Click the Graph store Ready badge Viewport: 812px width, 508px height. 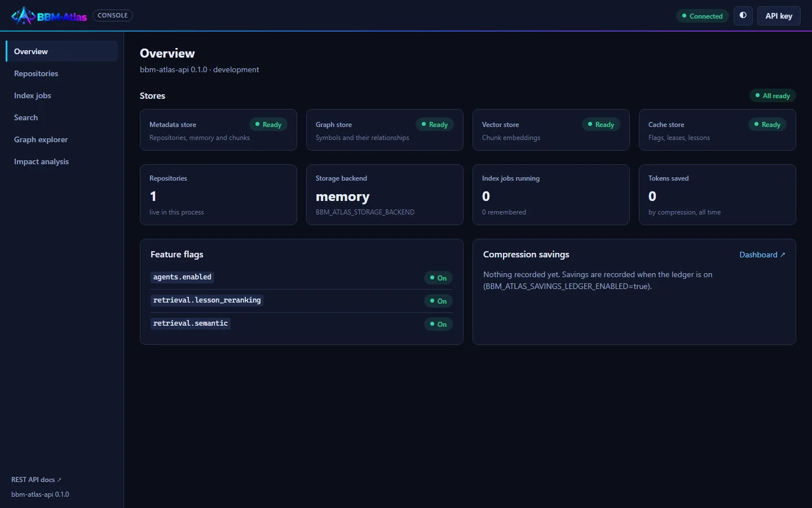[x=435, y=124]
